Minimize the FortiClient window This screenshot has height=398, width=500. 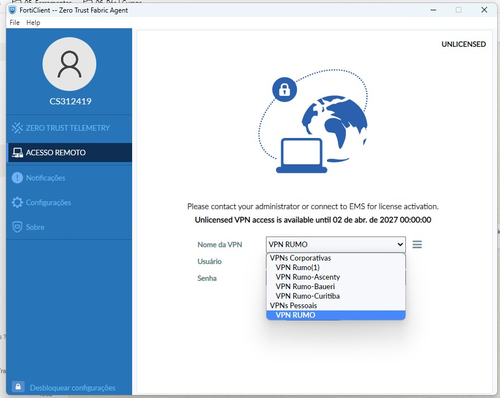pyautogui.click(x=433, y=10)
